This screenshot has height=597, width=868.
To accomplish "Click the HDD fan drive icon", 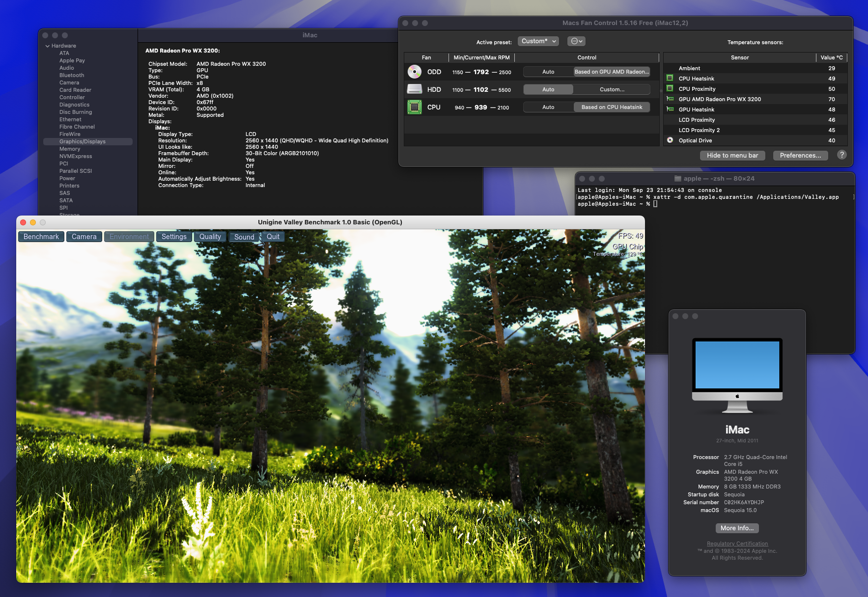I will pyautogui.click(x=415, y=89).
